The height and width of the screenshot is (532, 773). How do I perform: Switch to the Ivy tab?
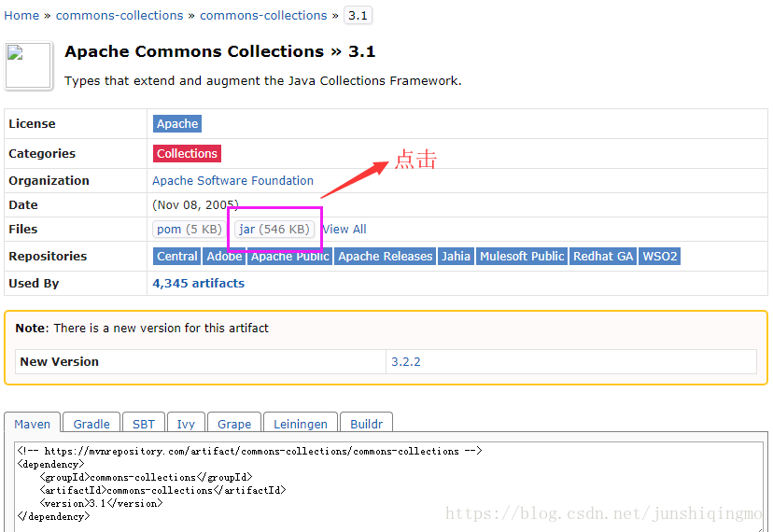point(186,424)
